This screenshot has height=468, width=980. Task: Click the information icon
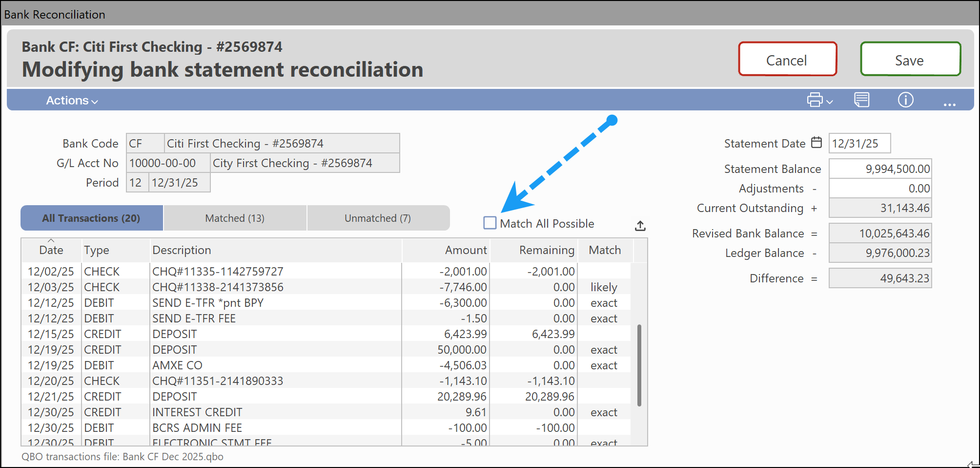coord(906,100)
